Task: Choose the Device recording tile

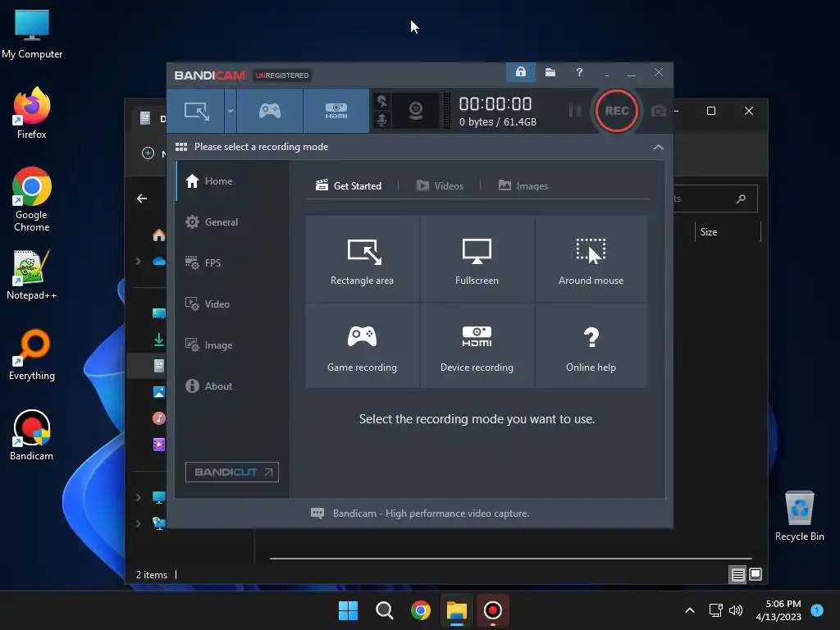Action: (x=477, y=346)
